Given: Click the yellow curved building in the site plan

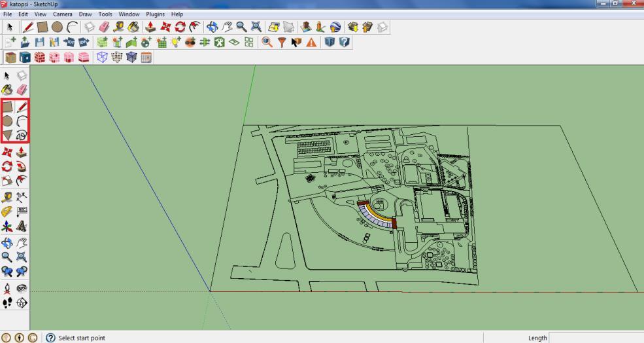Looking at the screenshot, I should 379,213.
